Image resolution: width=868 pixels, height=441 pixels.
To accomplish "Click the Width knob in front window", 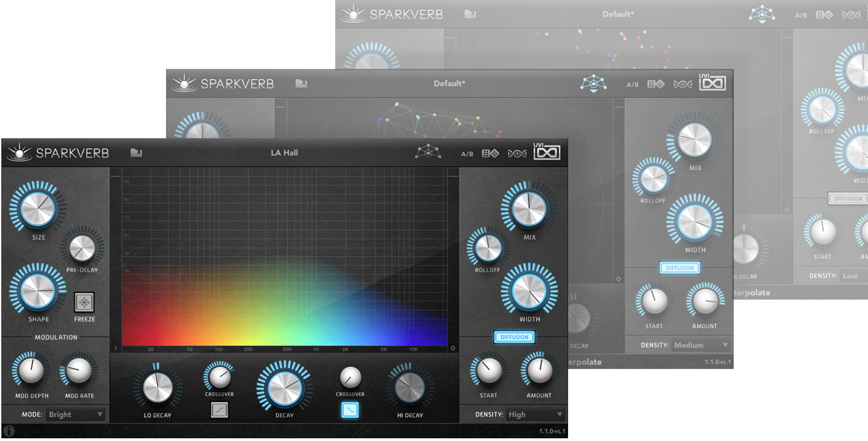I will [529, 291].
